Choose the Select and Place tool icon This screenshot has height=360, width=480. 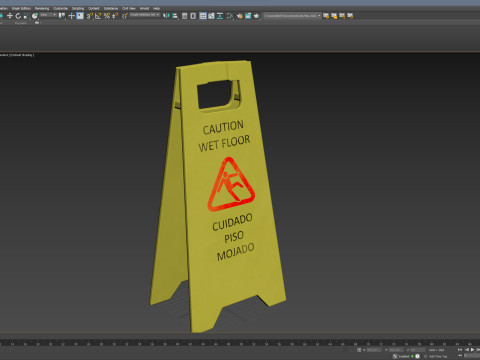click(x=35, y=16)
